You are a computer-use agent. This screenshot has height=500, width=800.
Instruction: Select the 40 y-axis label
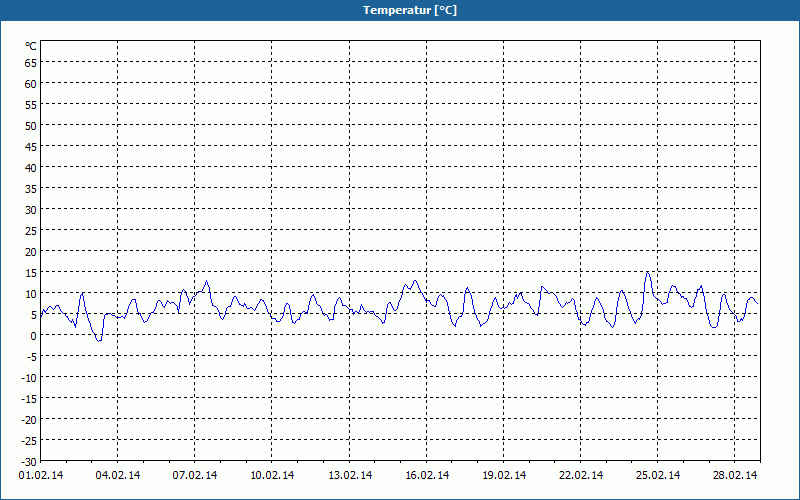pyautogui.click(x=31, y=168)
